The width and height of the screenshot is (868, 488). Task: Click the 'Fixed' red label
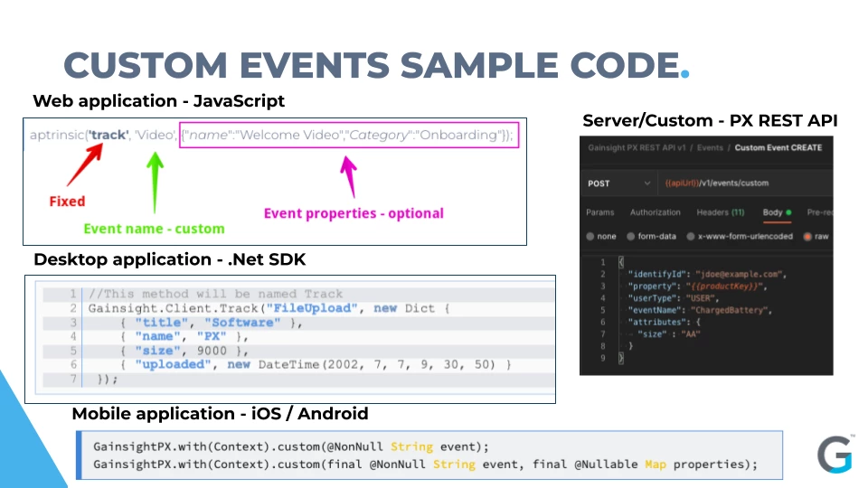click(x=67, y=202)
